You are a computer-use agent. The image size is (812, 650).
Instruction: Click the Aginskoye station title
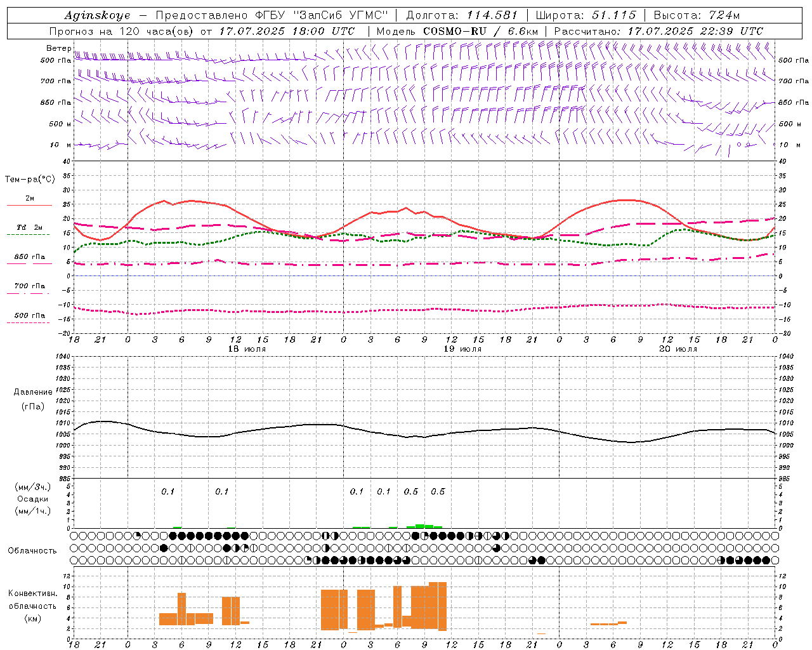click(x=97, y=16)
